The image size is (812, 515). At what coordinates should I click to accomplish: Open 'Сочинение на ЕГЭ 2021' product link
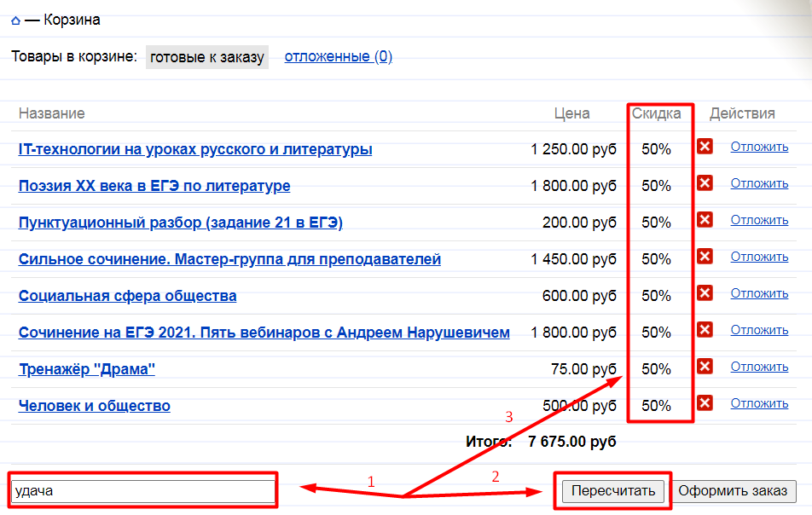(x=264, y=333)
